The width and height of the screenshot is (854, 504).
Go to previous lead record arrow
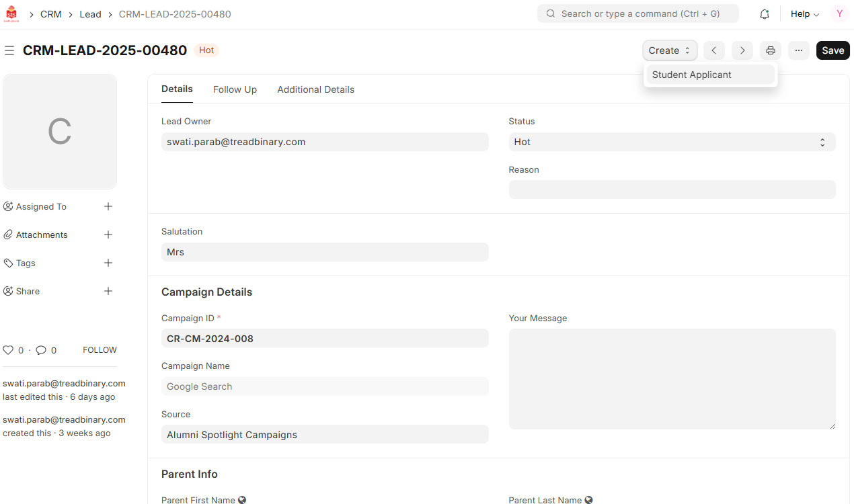(x=714, y=50)
